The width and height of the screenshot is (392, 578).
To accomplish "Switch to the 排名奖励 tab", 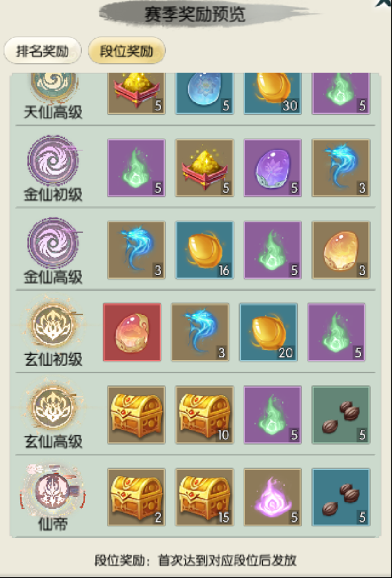I will pyautogui.click(x=42, y=50).
